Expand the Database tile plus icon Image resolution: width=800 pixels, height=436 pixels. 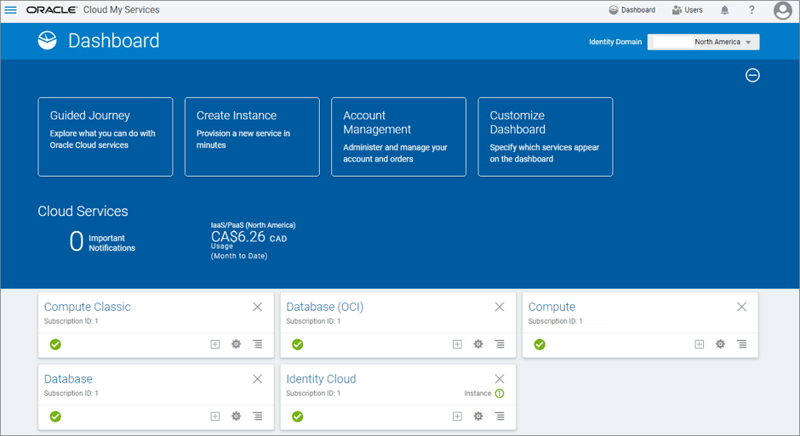click(215, 416)
